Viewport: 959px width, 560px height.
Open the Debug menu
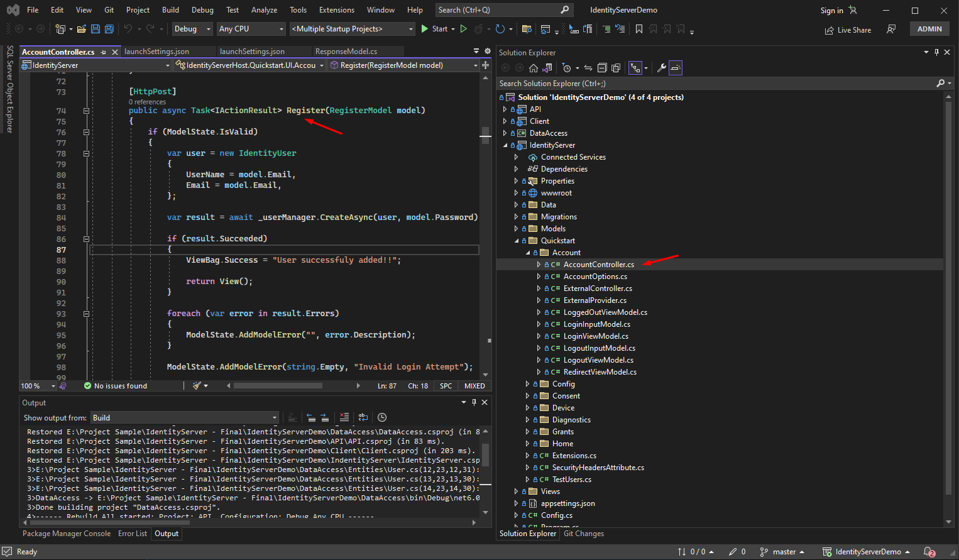(202, 9)
